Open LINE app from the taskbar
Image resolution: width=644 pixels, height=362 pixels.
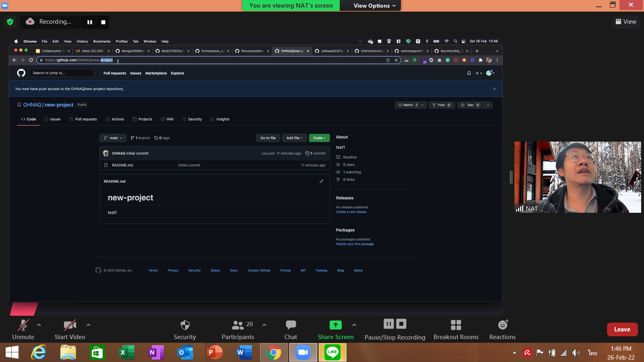(x=332, y=352)
